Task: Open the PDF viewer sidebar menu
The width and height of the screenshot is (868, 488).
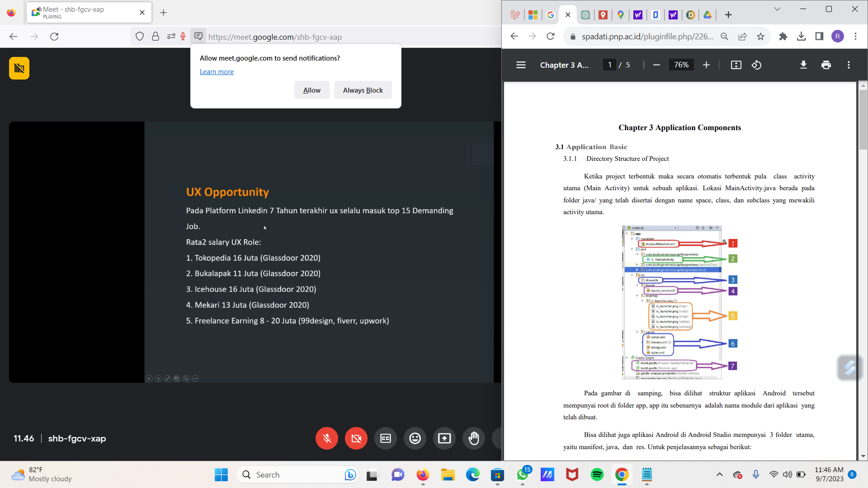Action: pyautogui.click(x=521, y=65)
